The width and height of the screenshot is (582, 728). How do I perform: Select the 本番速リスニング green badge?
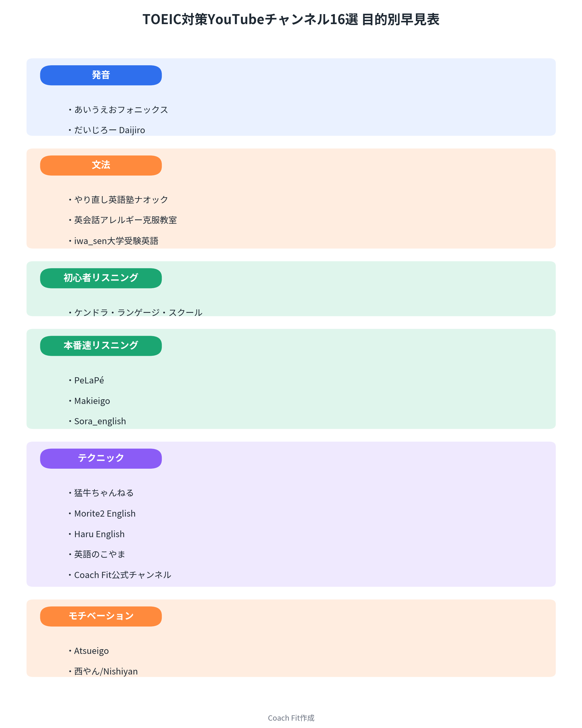click(101, 346)
